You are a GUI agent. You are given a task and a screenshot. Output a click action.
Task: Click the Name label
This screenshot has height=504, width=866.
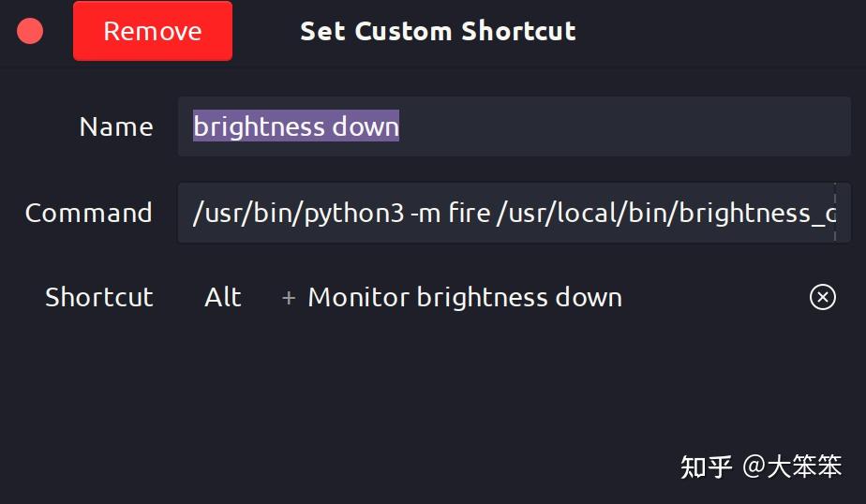coord(116,126)
